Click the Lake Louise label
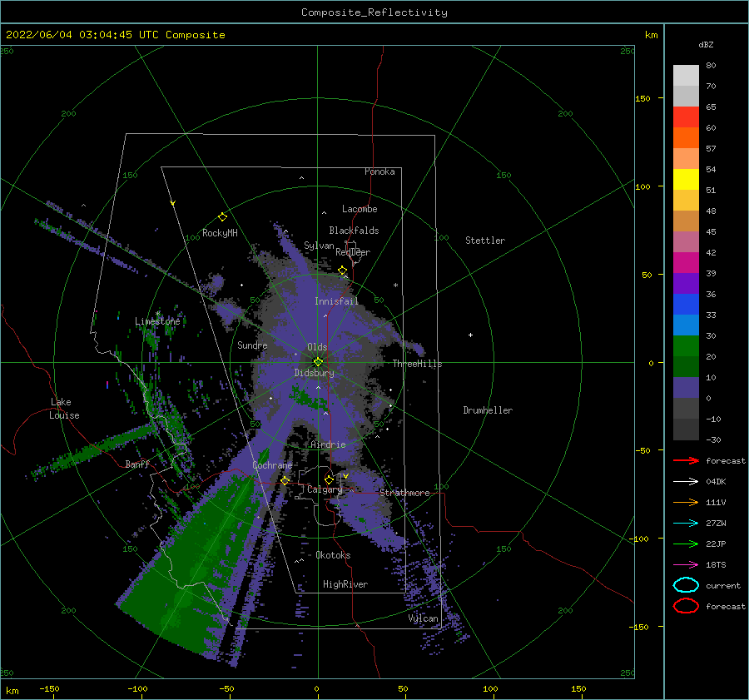 [65, 409]
